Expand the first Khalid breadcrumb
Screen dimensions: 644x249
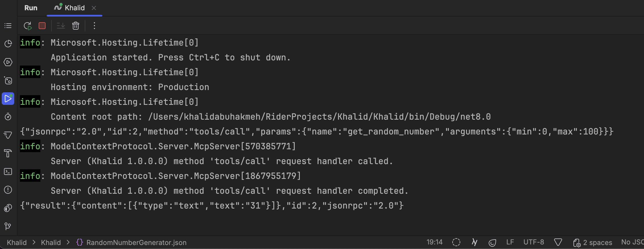click(x=17, y=242)
